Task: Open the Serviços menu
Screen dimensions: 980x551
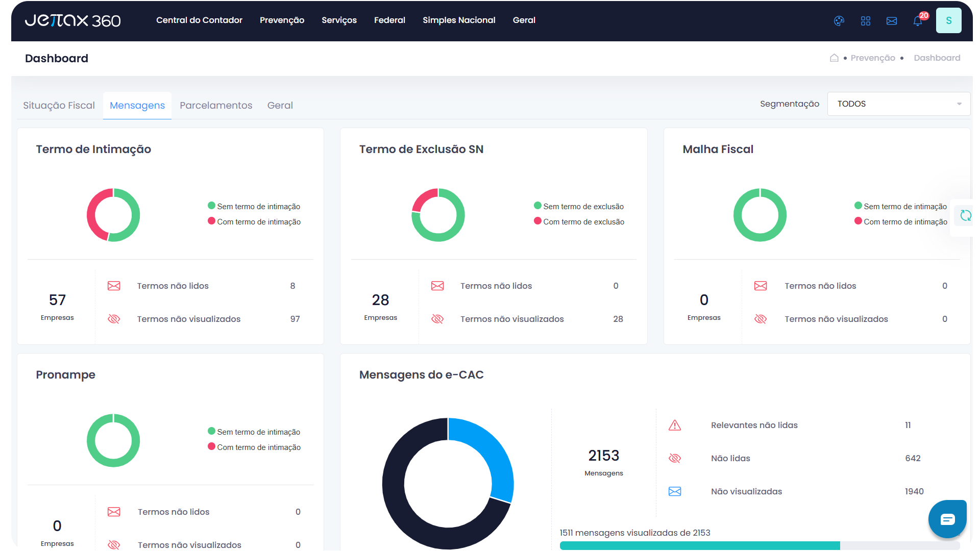Action: (x=339, y=20)
